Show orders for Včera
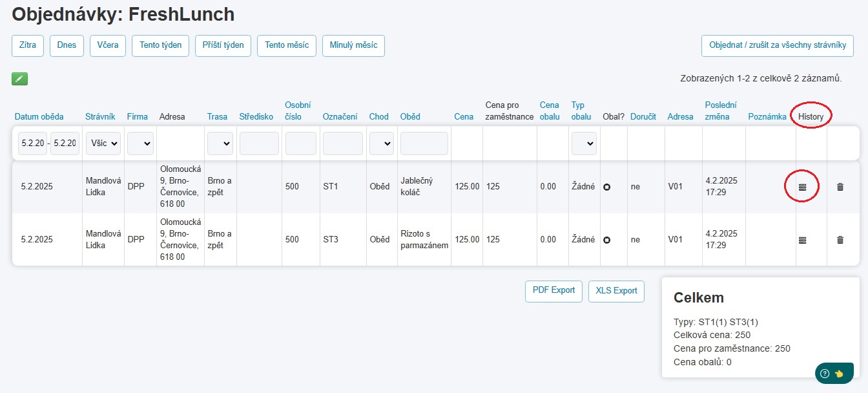 [108, 45]
